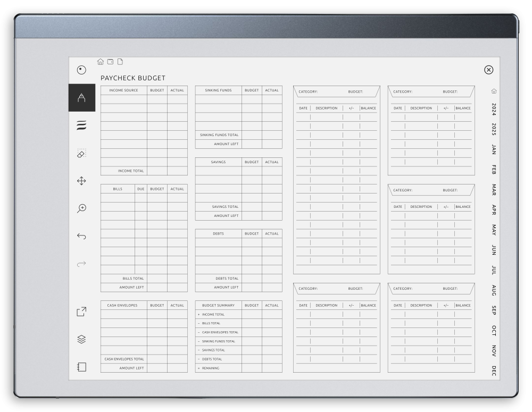The width and height of the screenshot is (532, 412).
Task: Go home using the house icon in toolbar
Action: [x=101, y=62]
